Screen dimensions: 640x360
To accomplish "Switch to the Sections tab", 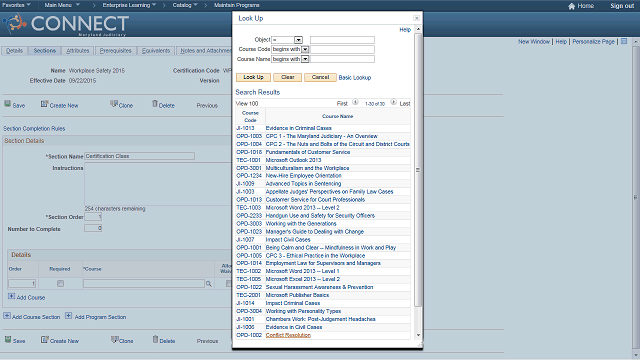I will [44, 51].
